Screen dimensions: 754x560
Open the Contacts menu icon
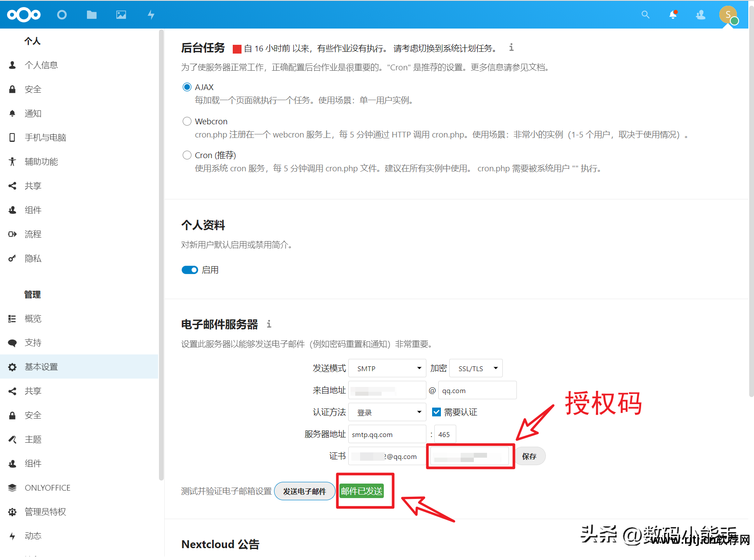pyautogui.click(x=700, y=15)
